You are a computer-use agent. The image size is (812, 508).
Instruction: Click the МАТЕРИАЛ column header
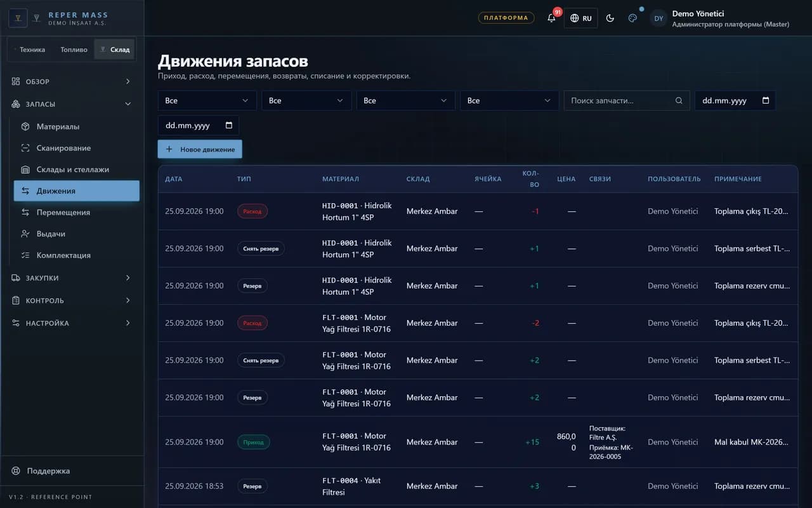point(341,179)
